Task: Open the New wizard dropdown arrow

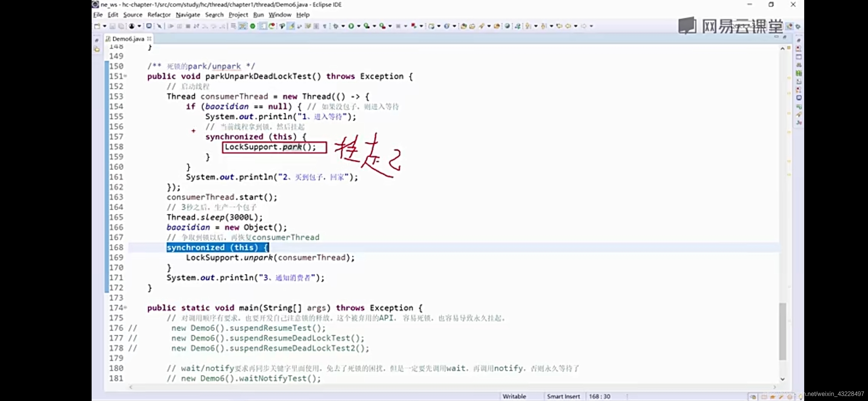Action: pos(105,26)
